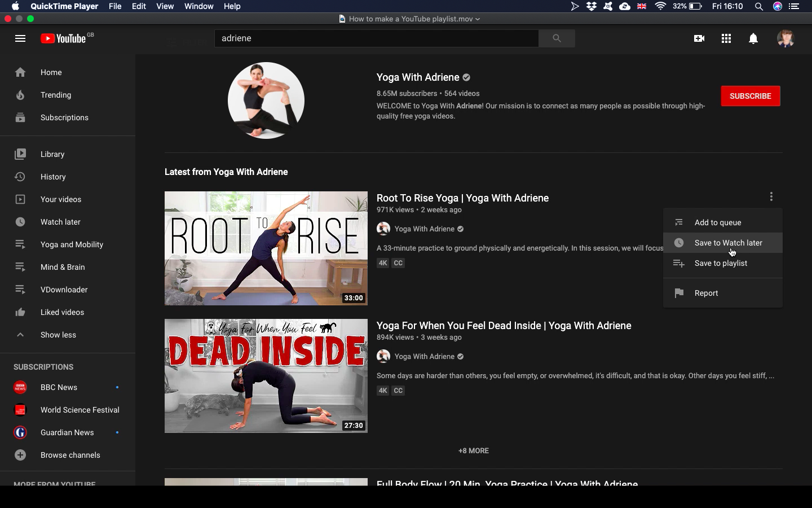Select Add to queue in the popup
The height and width of the screenshot is (508, 812).
[723, 222]
